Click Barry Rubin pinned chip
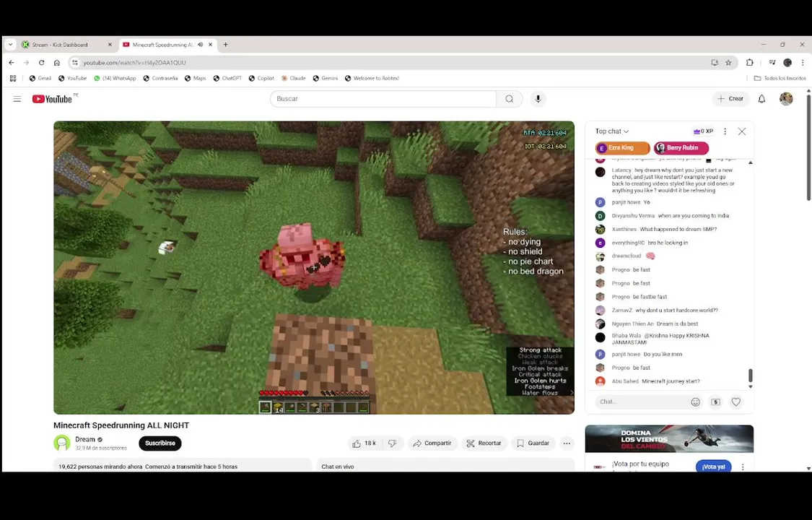 681,148
